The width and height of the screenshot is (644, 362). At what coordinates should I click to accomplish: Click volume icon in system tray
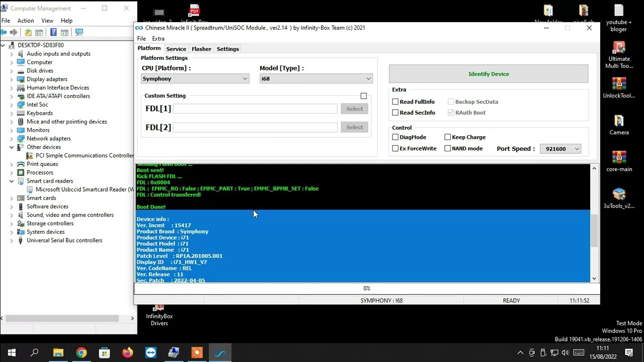pyautogui.click(x=565, y=352)
